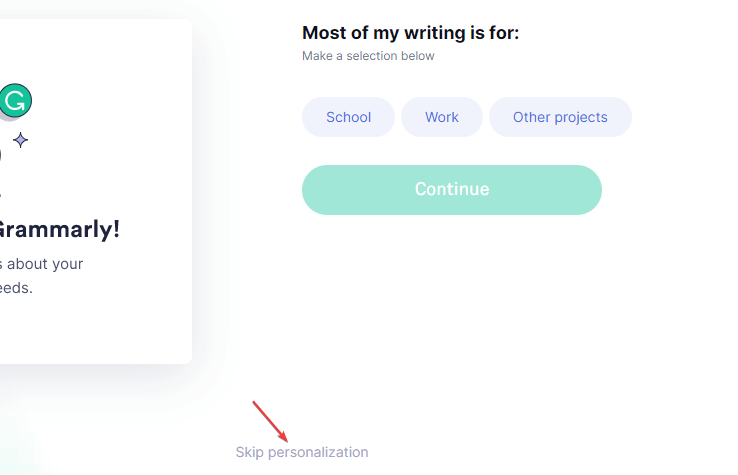Click the Skip personalization link
Screen dimensions: 738x475
[x=302, y=452]
